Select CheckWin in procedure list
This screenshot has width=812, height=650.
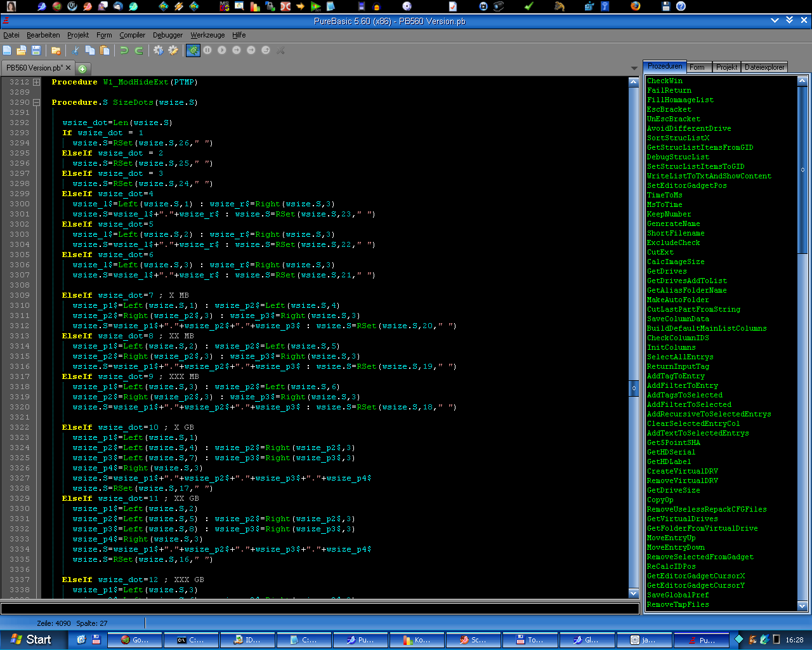pos(665,81)
